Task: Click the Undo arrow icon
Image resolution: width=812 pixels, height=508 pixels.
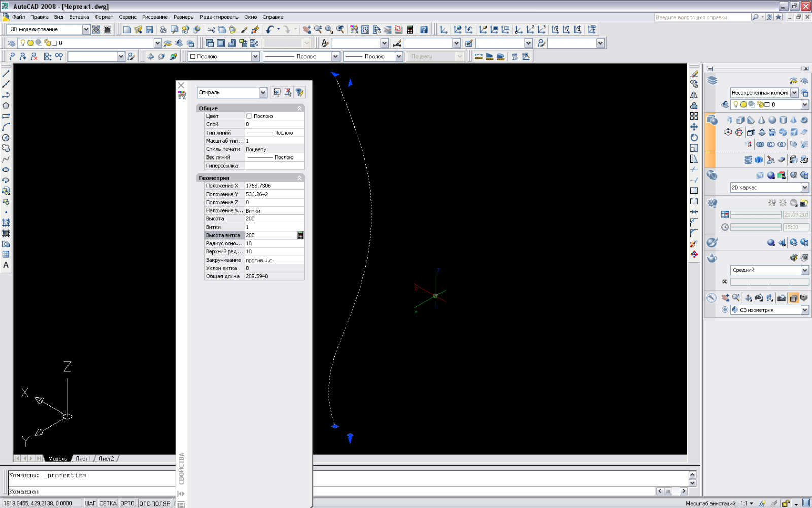Action: pyautogui.click(x=269, y=29)
